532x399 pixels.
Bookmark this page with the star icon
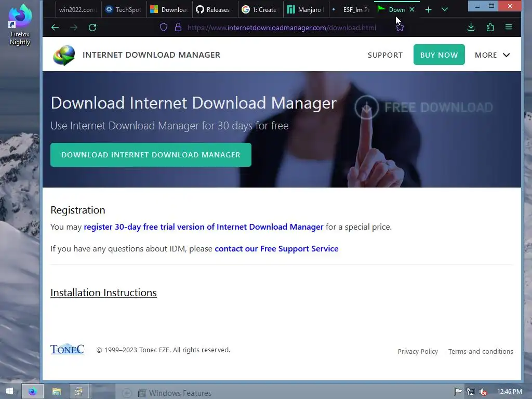pos(400,28)
